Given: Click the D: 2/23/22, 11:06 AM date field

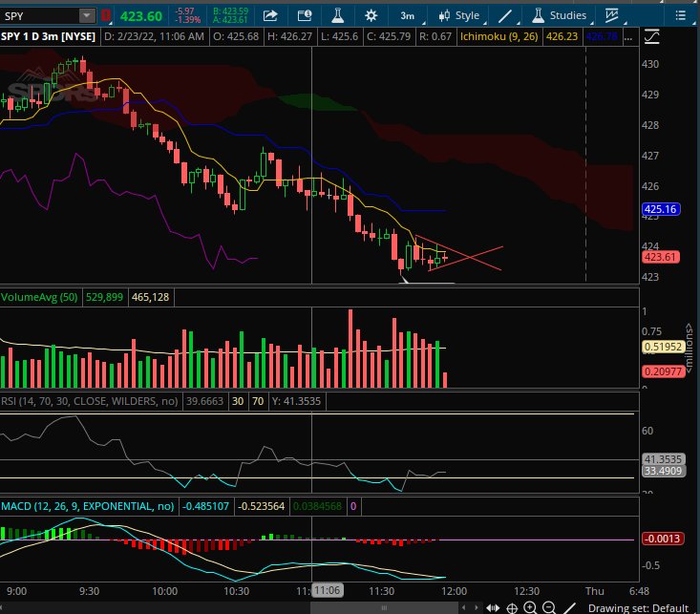Looking at the screenshot, I should click(154, 36).
